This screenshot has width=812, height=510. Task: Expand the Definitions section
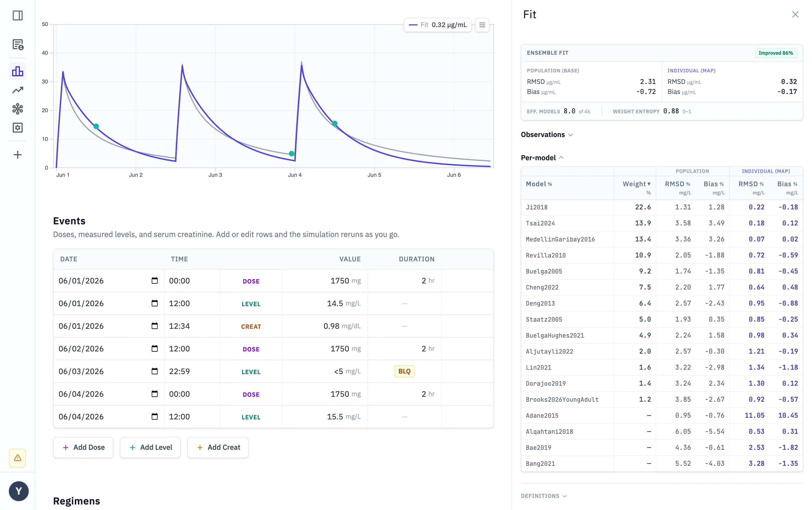click(543, 496)
